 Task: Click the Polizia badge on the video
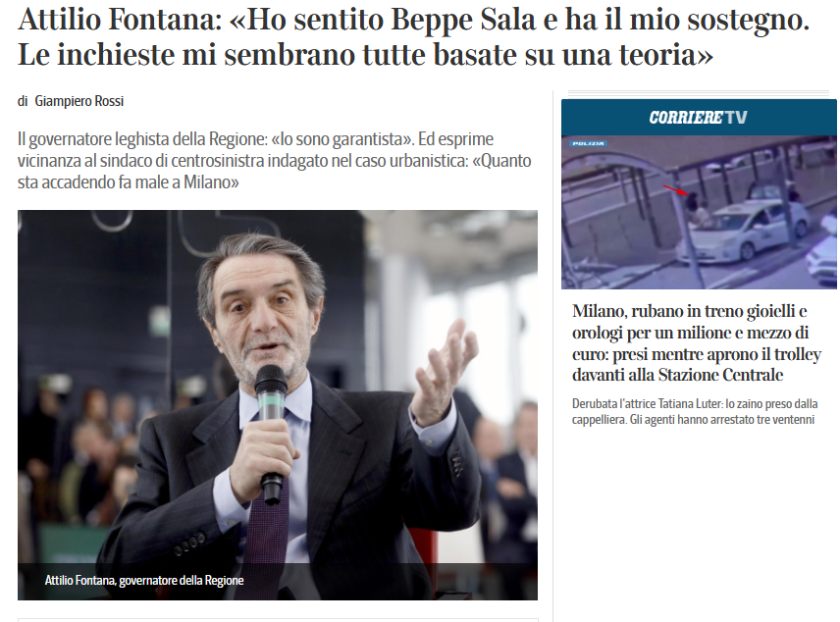click(x=588, y=143)
